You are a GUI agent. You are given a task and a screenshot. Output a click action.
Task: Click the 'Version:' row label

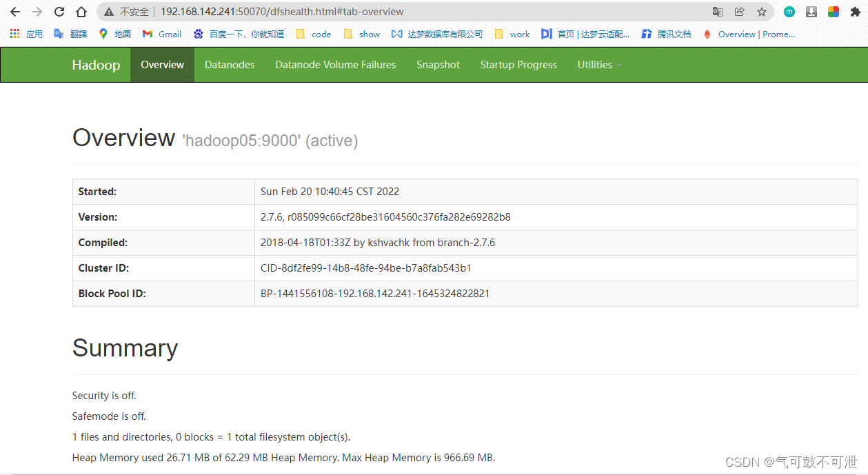coord(98,217)
